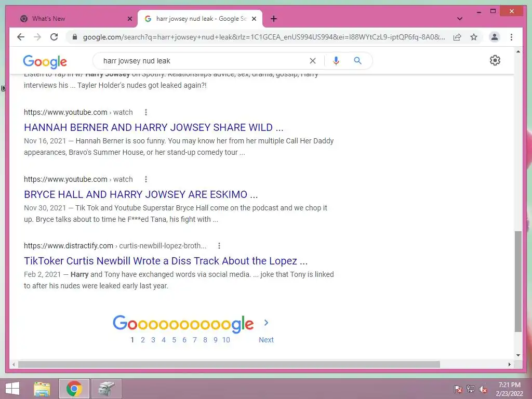532x399 pixels.
Task: Open the Chrome three-dot menu
Action: [x=511, y=37]
